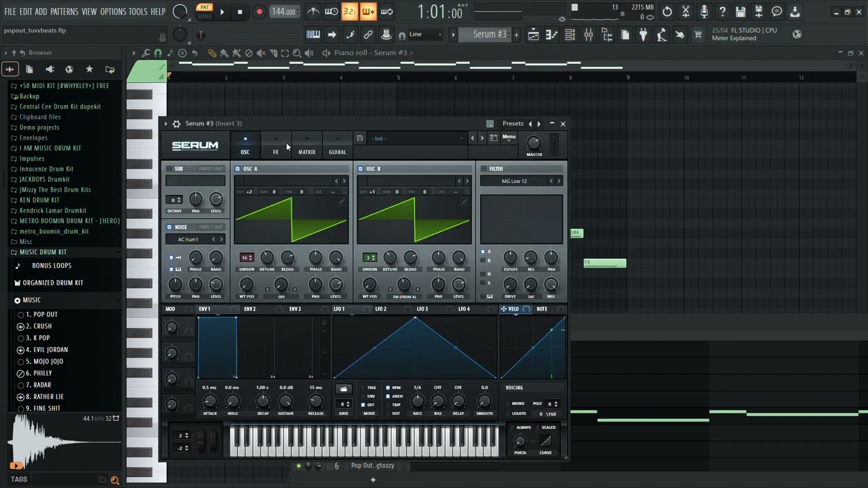The height and width of the screenshot is (488, 868).
Task: Open the Kendrick Lamar Drumkit folder
Action: click(53, 211)
